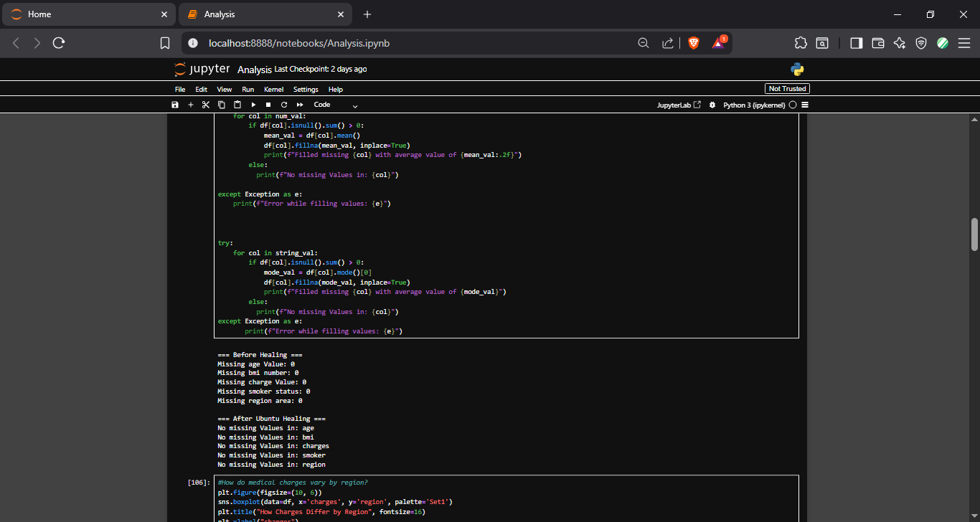Open the cell type Code dropdown
The width and height of the screenshot is (980, 522).
click(335, 105)
